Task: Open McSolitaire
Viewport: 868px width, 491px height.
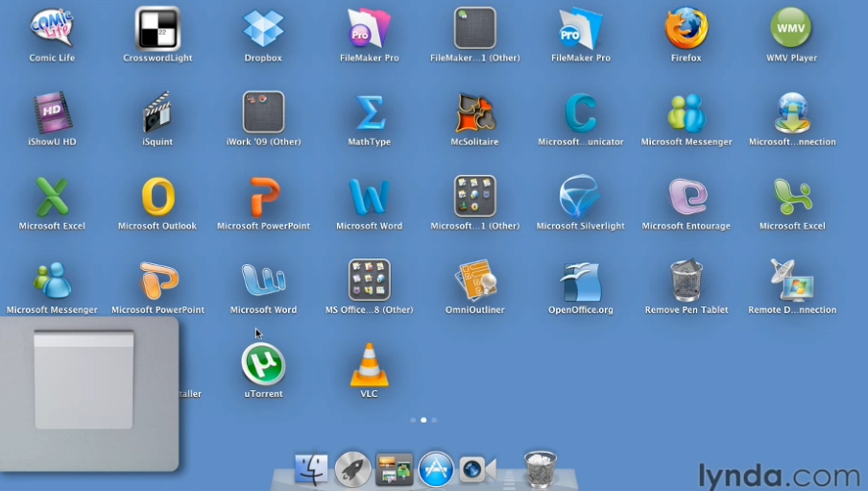Action: click(x=475, y=112)
